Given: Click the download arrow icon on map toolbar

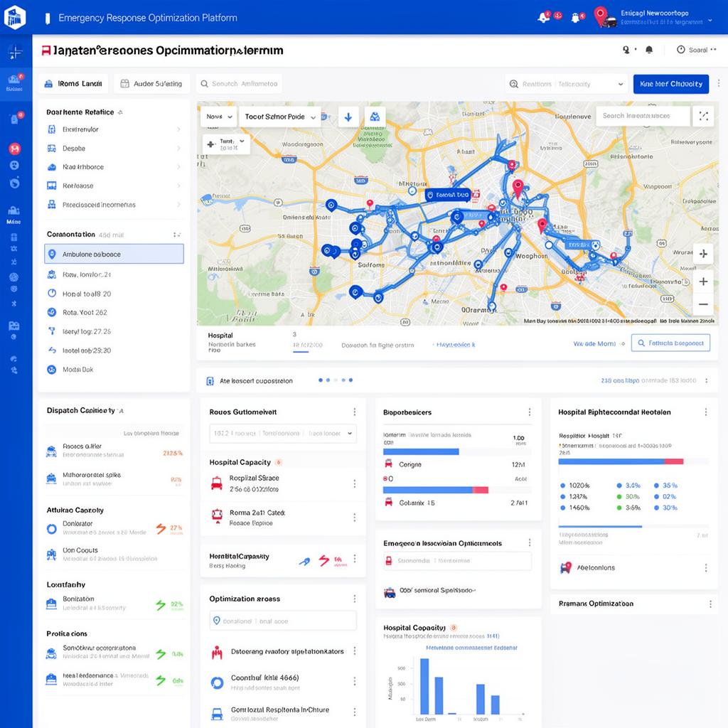Looking at the screenshot, I should tap(348, 117).
